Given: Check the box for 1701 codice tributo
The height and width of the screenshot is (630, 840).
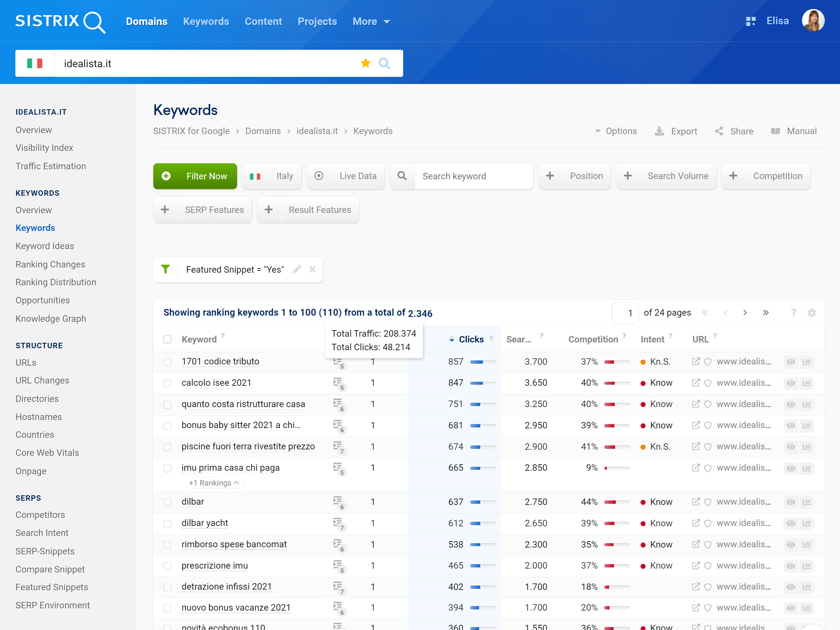Looking at the screenshot, I should (x=167, y=362).
